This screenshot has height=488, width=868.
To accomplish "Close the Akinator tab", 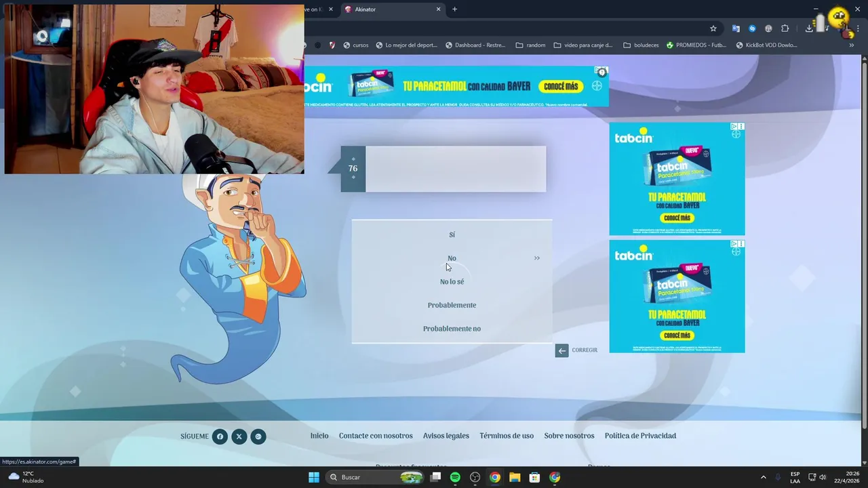I will [x=438, y=9].
